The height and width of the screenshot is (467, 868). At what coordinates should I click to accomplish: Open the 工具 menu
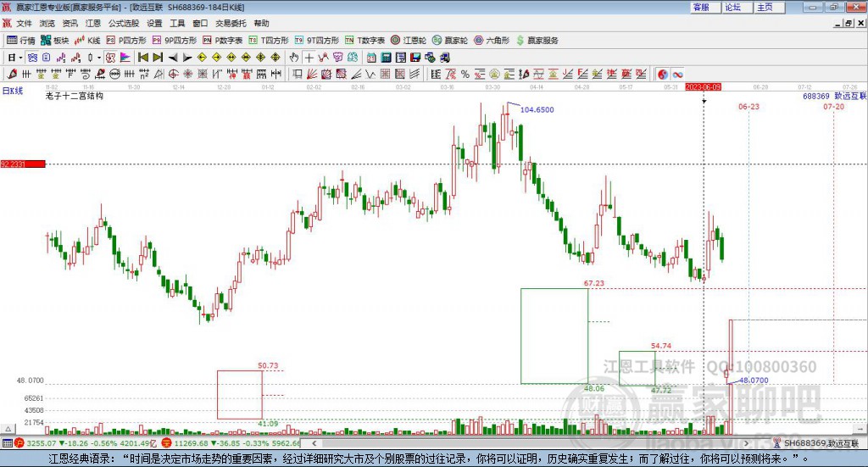pyautogui.click(x=177, y=23)
